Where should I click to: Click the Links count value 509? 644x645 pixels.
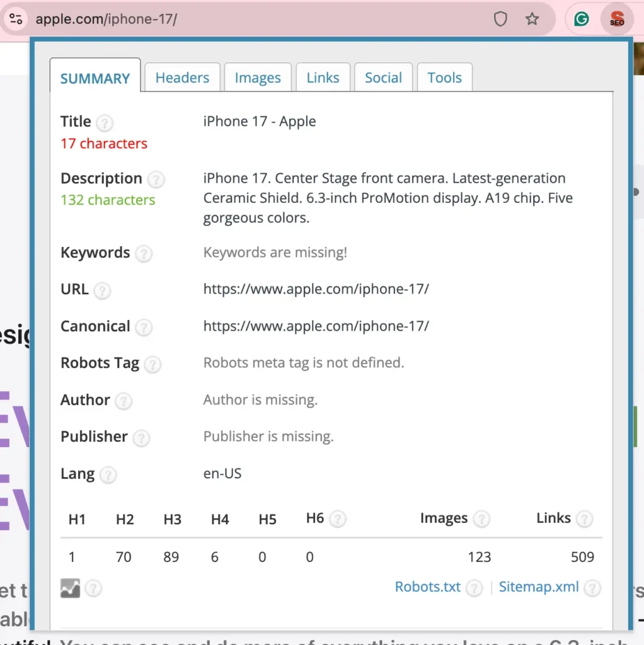582,557
